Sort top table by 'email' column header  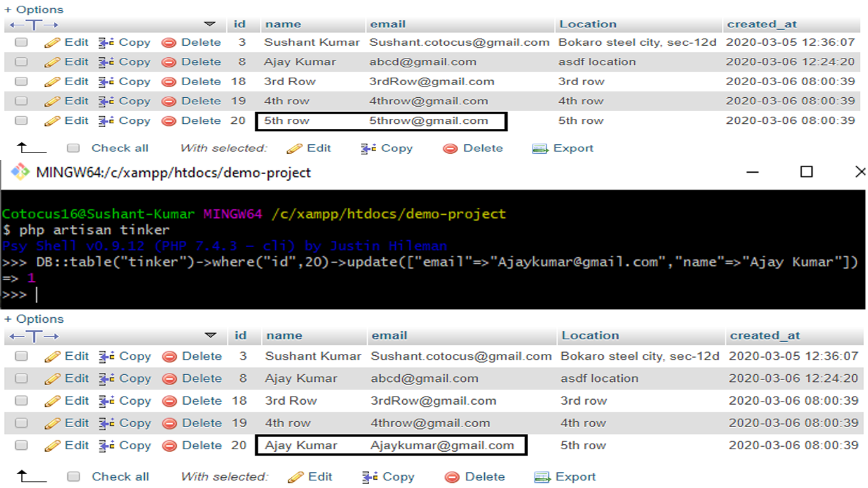[388, 24]
